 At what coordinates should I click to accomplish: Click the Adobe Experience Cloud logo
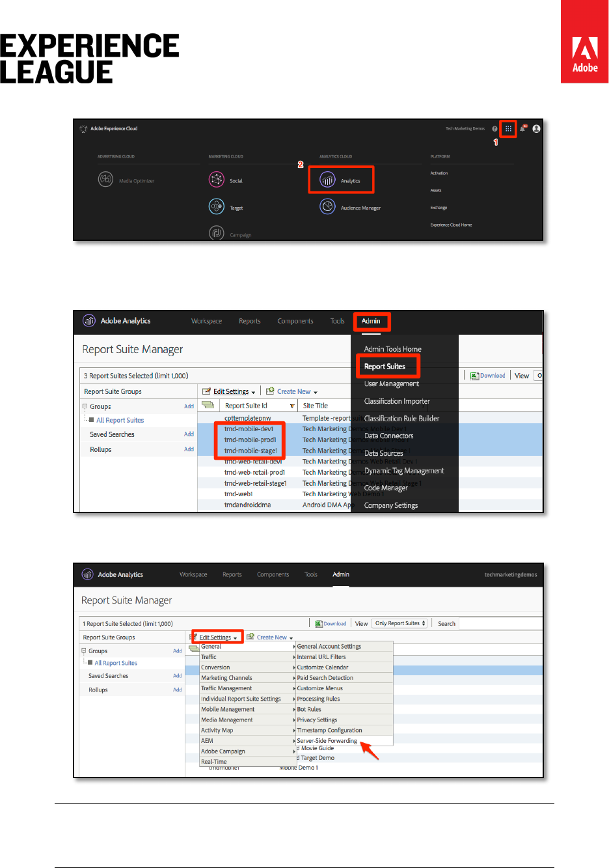[83, 129]
